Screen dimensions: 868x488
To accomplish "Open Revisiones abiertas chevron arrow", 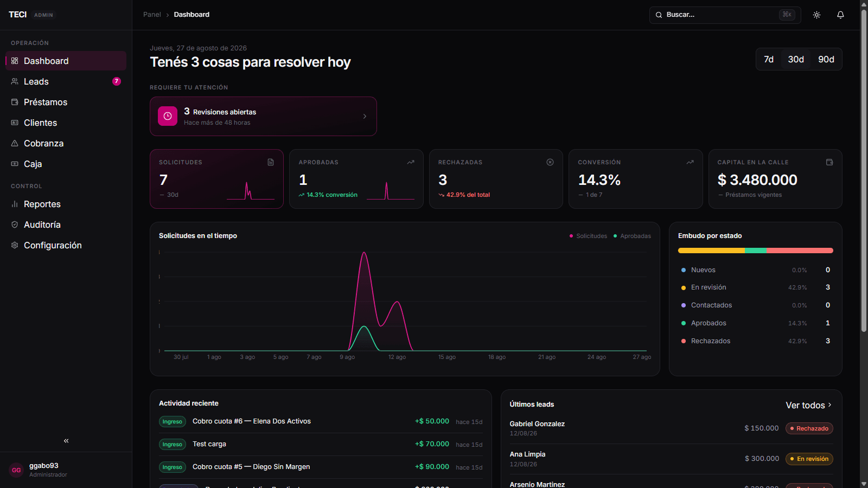I will click(365, 117).
